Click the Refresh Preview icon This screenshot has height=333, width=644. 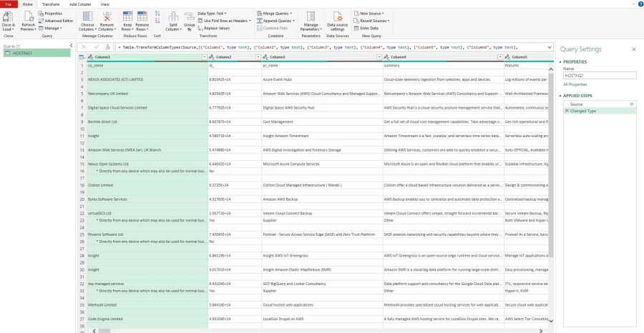(x=29, y=16)
